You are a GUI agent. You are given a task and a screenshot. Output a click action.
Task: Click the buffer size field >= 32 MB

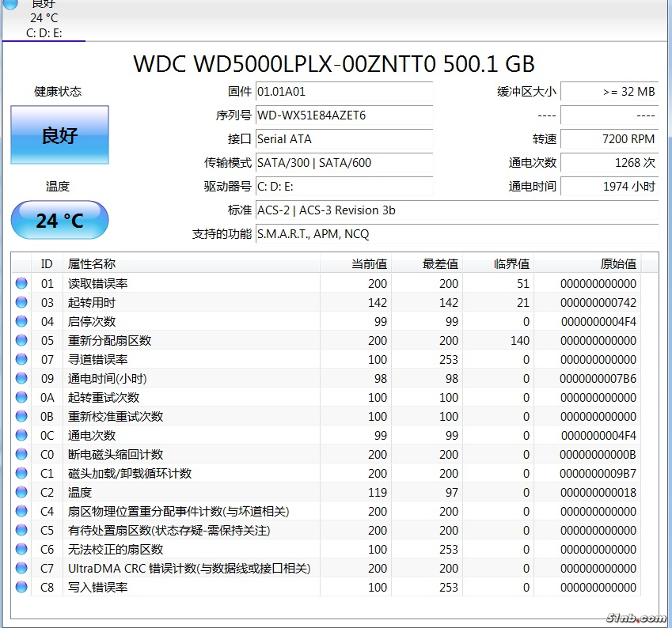[x=609, y=92]
